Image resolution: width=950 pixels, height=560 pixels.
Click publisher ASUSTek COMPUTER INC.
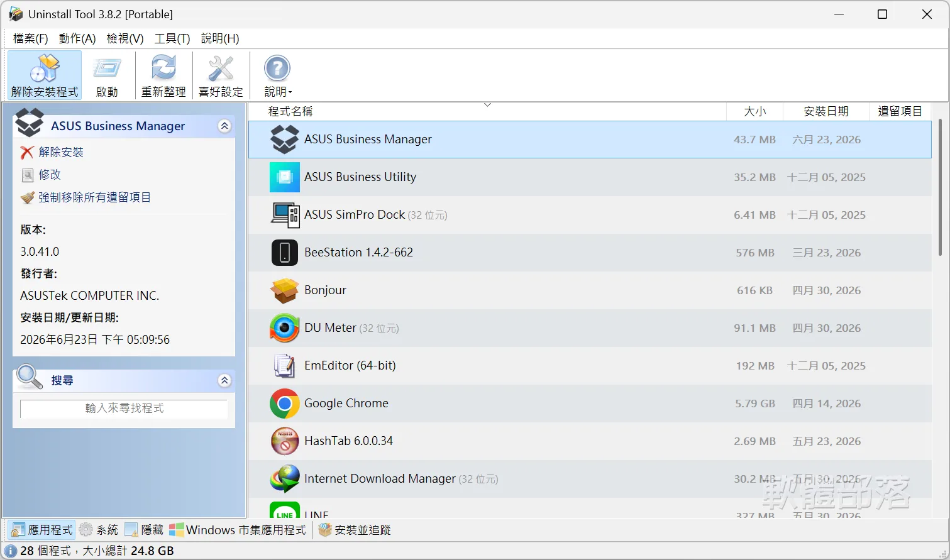(89, 295)
